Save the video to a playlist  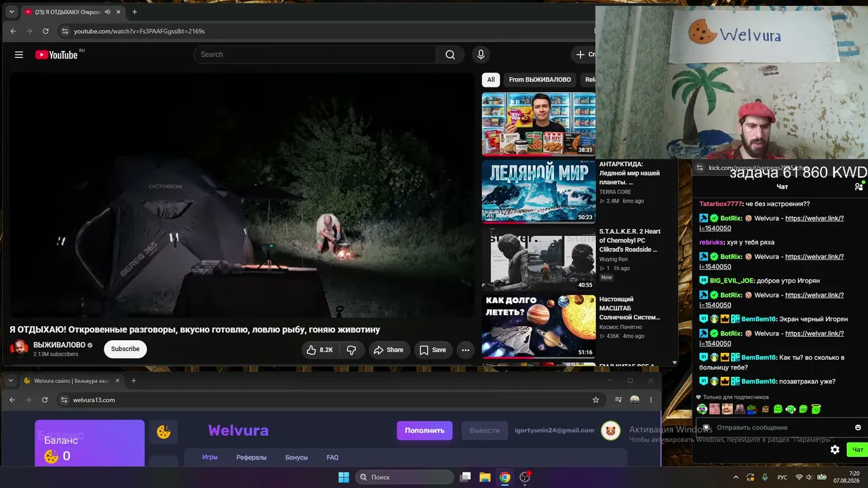pyautogui.click(x=433, y=350)
